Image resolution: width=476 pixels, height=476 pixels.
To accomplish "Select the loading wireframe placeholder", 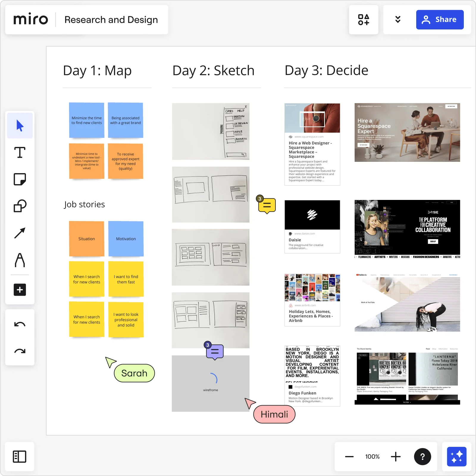I will point(211,383).
